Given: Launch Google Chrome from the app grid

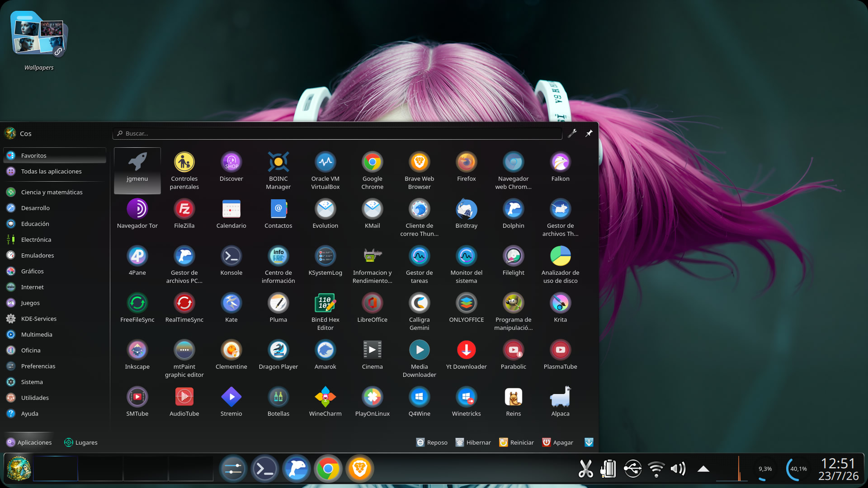Looking at the screenshot, I should pos(373,170).
